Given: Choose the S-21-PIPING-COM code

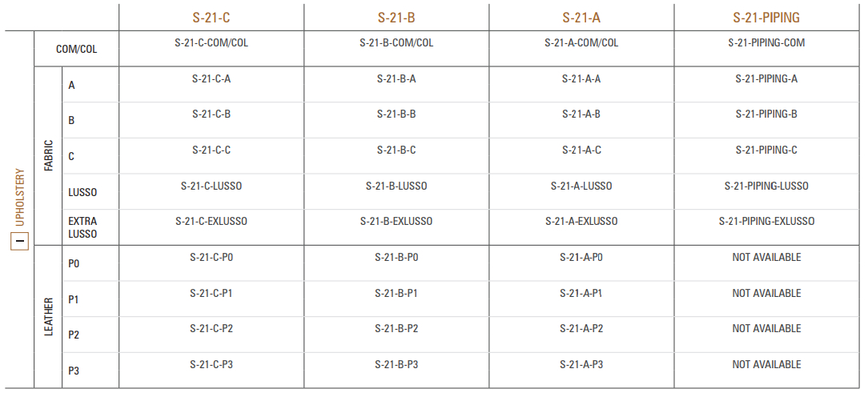Looking at the screenshot, I should (x=766, y=43).
